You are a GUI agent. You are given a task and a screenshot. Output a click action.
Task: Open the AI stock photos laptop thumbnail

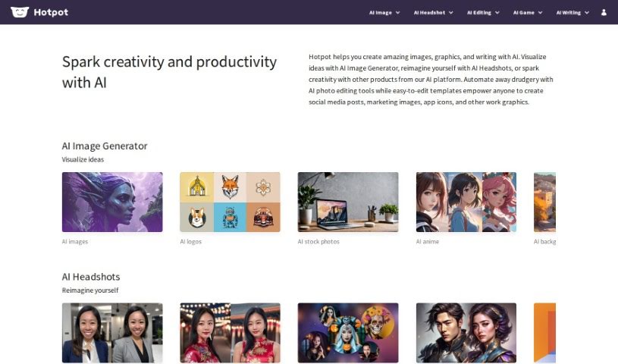point(348,202)
